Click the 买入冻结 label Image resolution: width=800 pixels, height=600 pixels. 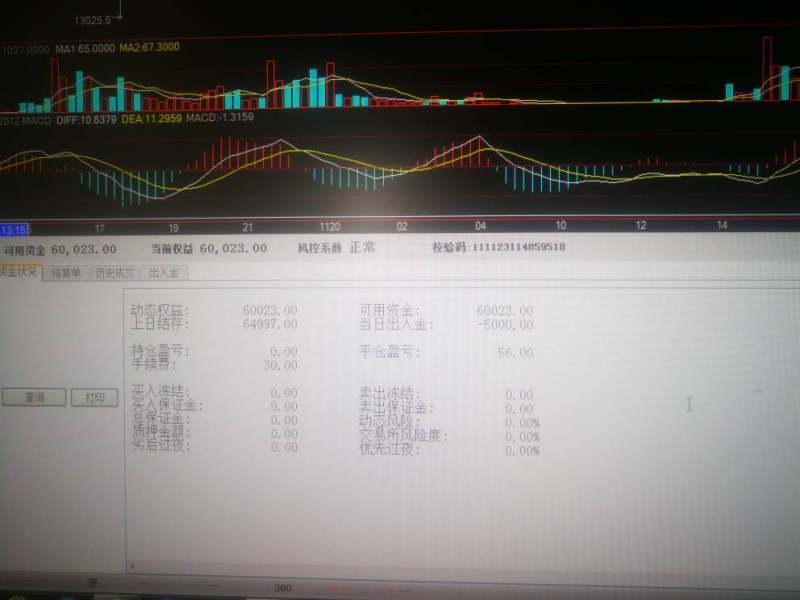(160, 392)
